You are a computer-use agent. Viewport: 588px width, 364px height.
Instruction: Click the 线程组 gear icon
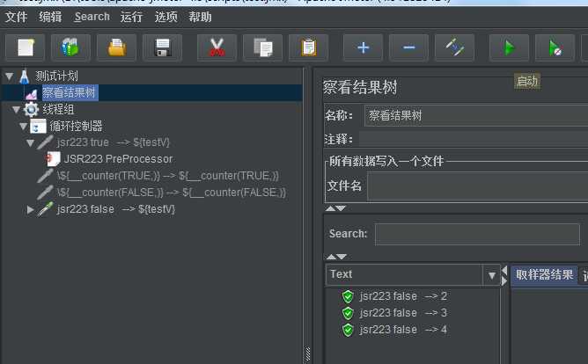tap(31, 109)
